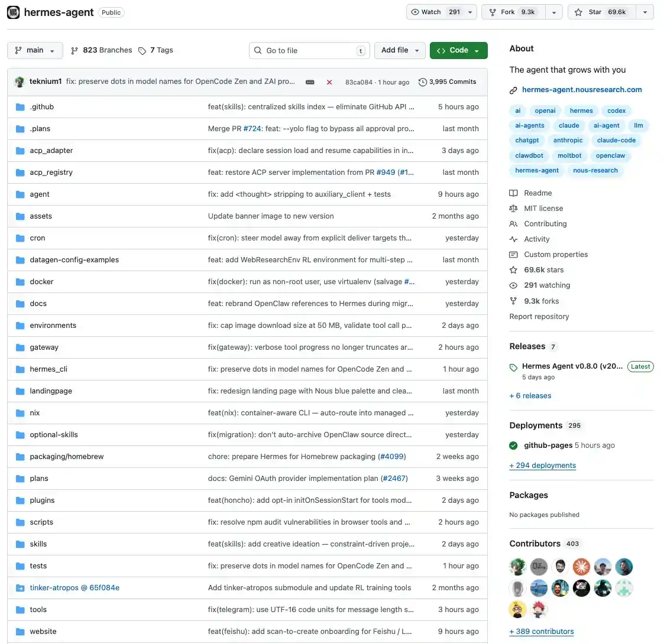The height and width of the screenshot is (644, 664).
Task: Click the MIT license scale icon
Action: tap(513, 209)
